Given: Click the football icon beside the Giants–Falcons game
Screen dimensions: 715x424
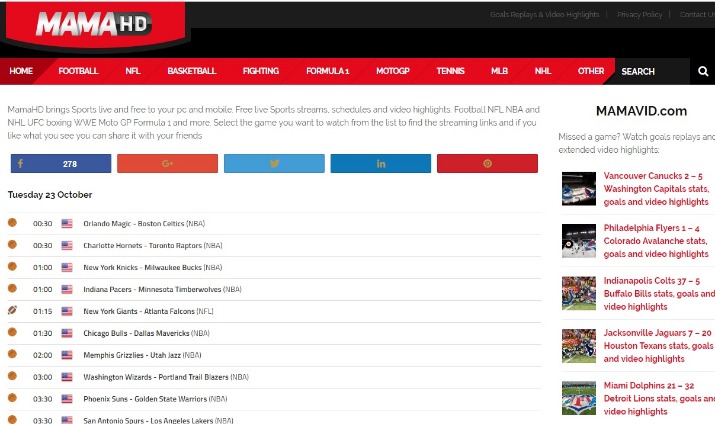Looking at the screenshot, I should click(13, 311).
